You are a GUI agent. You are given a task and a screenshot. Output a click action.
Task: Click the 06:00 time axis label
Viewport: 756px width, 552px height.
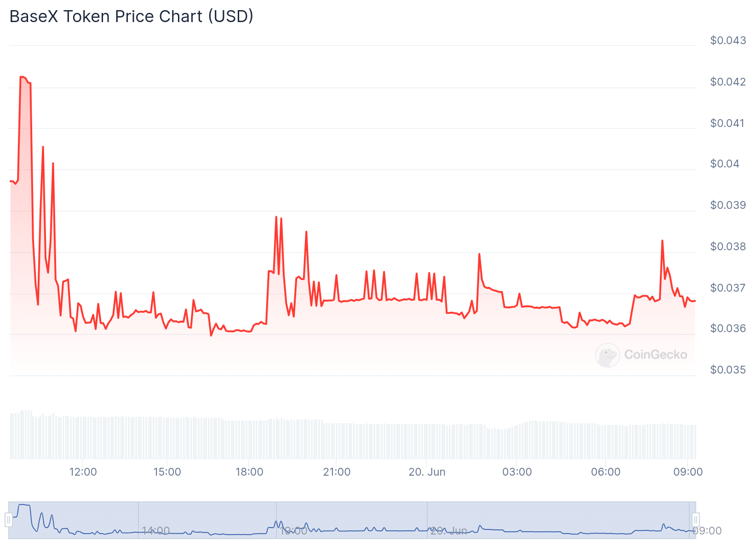[606, 472]
